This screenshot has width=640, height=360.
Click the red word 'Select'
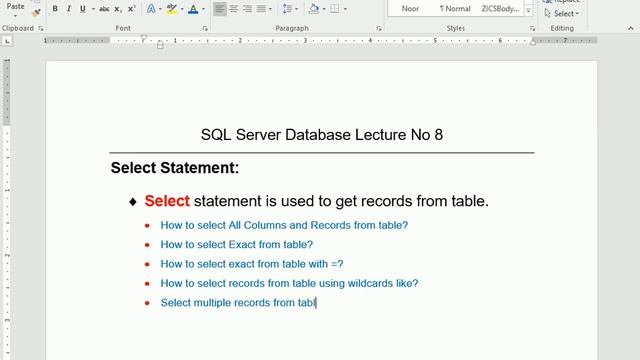[x=167, y=201]
